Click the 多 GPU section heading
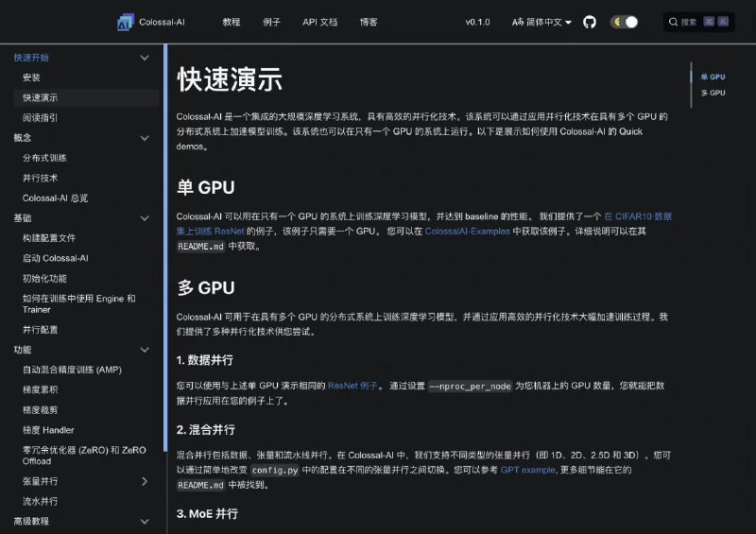Image resolution: width=756 pixels, height=534 pixels. [x=205, y=287]
